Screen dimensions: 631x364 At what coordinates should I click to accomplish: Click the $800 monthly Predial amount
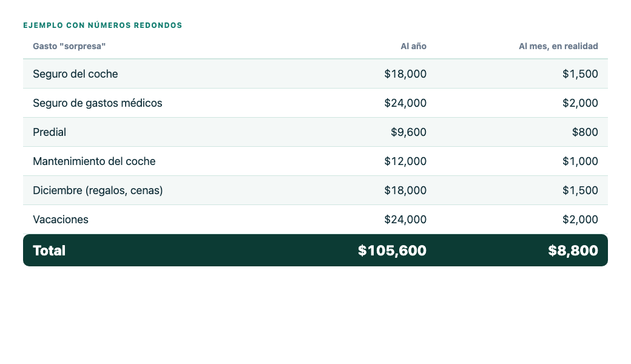(585, 132)
